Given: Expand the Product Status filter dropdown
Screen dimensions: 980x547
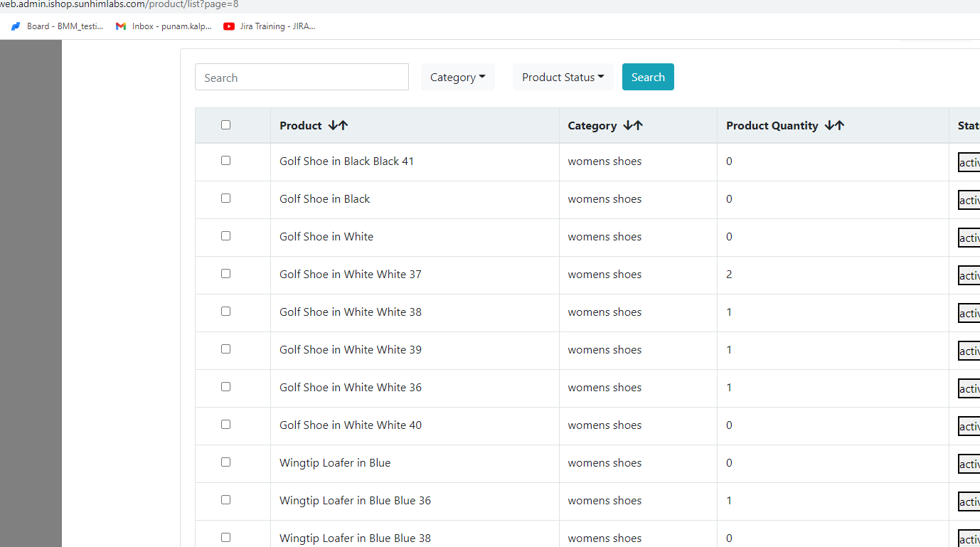Looking at the screenshot, I should click(563, 77).
